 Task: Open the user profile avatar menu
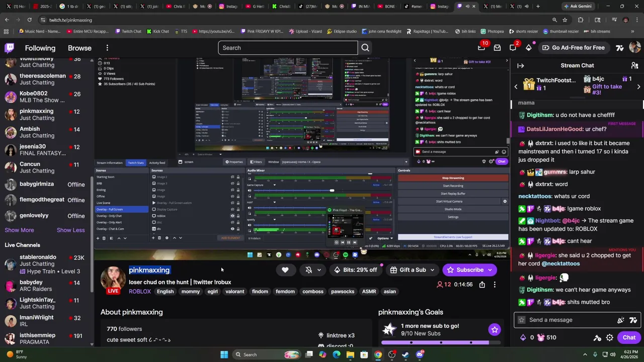pyautogui.click(x=634, y=48)
